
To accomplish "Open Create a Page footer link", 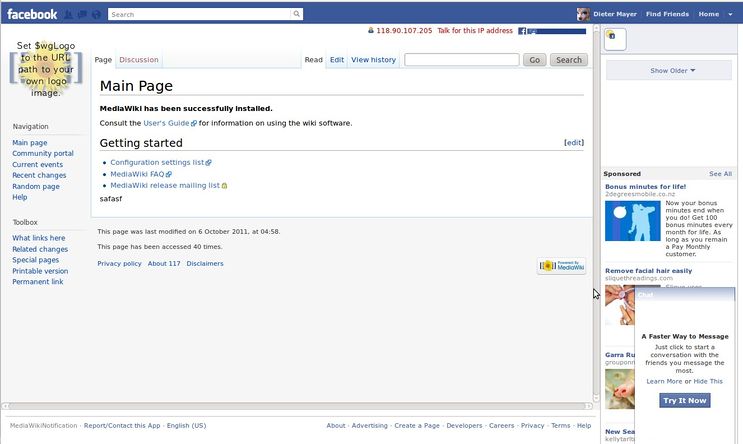I will point(417,426).
